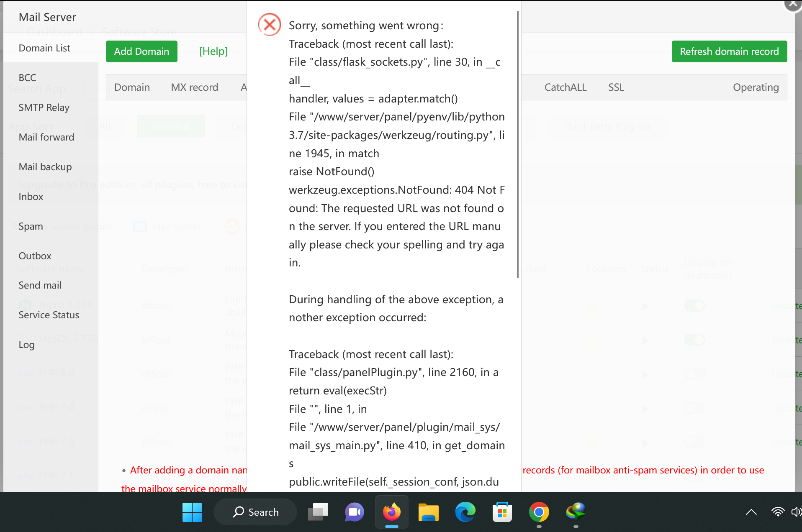
Task: Click the Windows Start icon
Action: point(192,512)
